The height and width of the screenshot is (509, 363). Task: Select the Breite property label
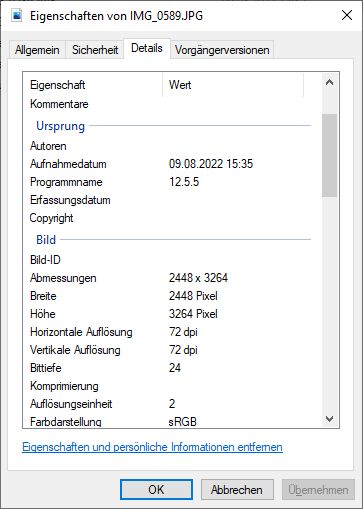[43, 296]
